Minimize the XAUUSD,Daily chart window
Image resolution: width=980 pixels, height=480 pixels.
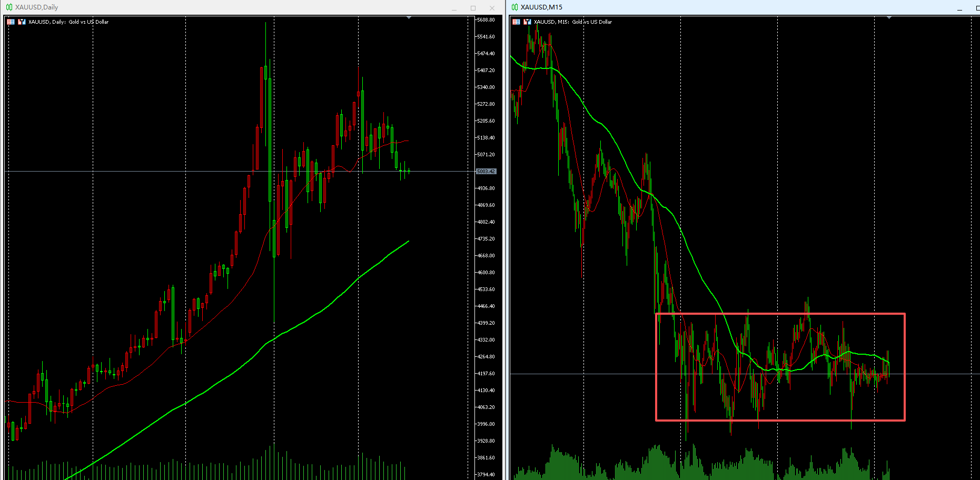click(x=454, y=8)
